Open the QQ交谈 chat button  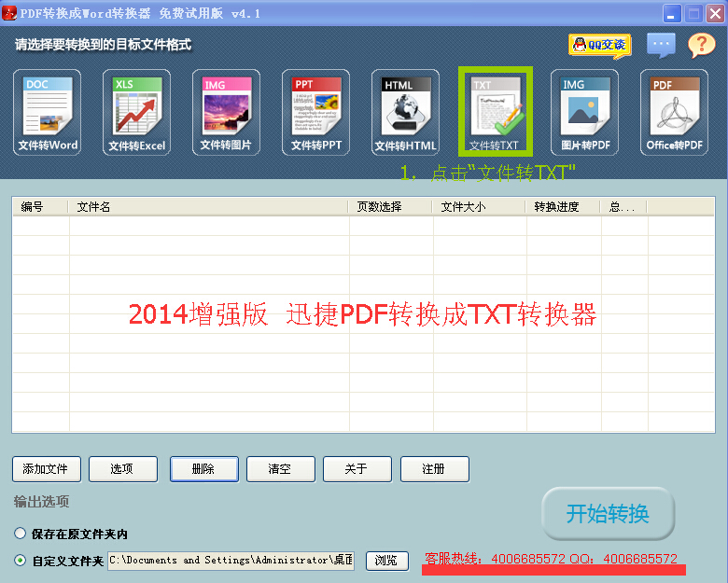pos(599,46)
